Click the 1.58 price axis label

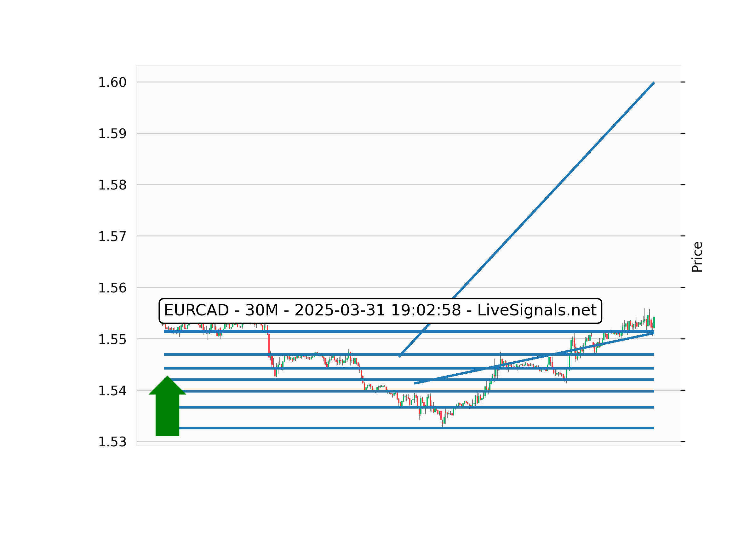click(112, 185)
